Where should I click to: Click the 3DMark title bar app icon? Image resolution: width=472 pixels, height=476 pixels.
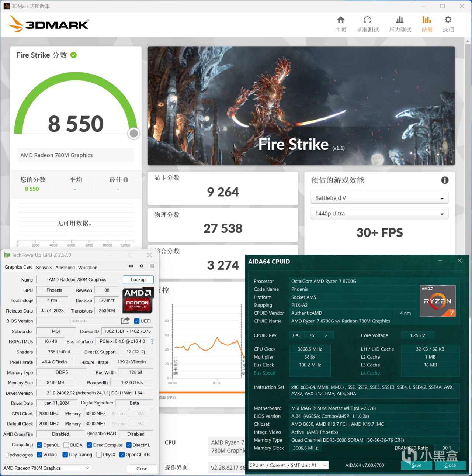[x=7, y=6]
